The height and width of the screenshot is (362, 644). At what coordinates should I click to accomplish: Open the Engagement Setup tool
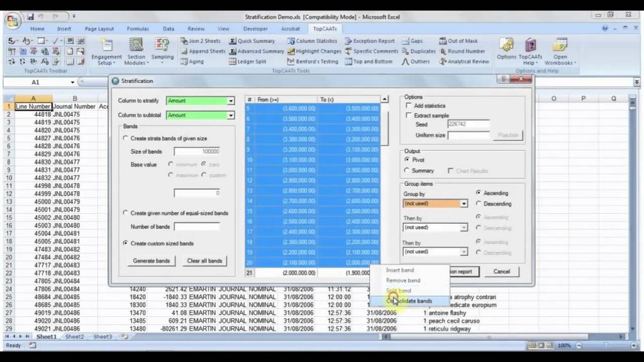(x=106, y=50)
